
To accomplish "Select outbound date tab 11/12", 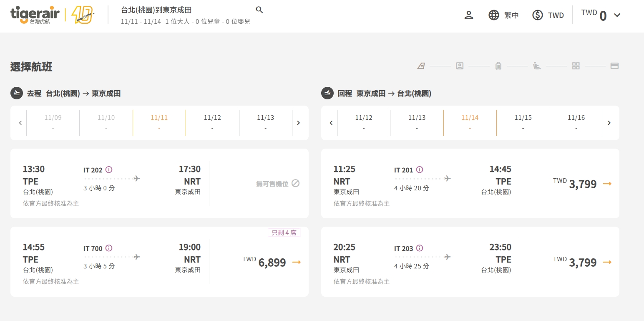I will (212, 122).
